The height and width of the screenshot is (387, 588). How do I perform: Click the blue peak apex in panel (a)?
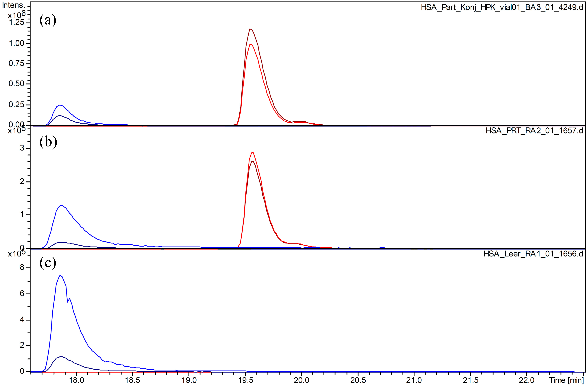coord(60,105)
